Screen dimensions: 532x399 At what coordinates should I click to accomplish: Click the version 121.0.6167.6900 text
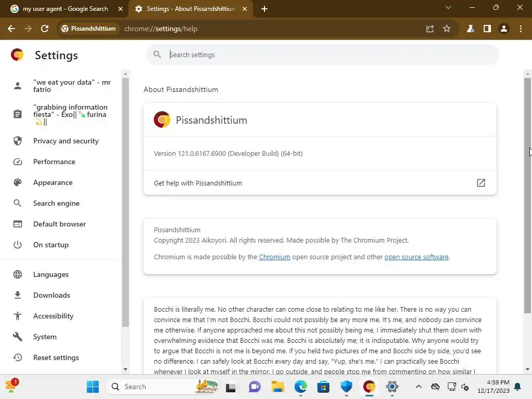[x=228, y=153]
